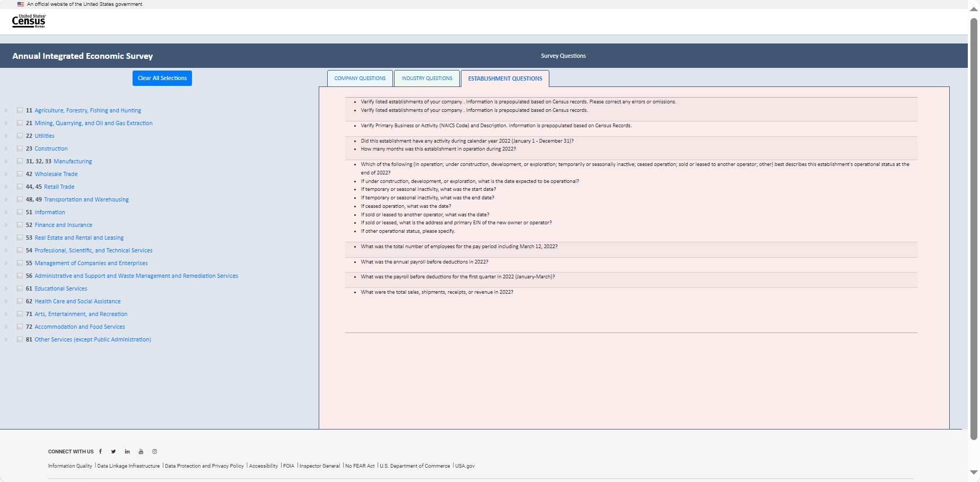Click the United States Census Bureau logo

point(29,21)
